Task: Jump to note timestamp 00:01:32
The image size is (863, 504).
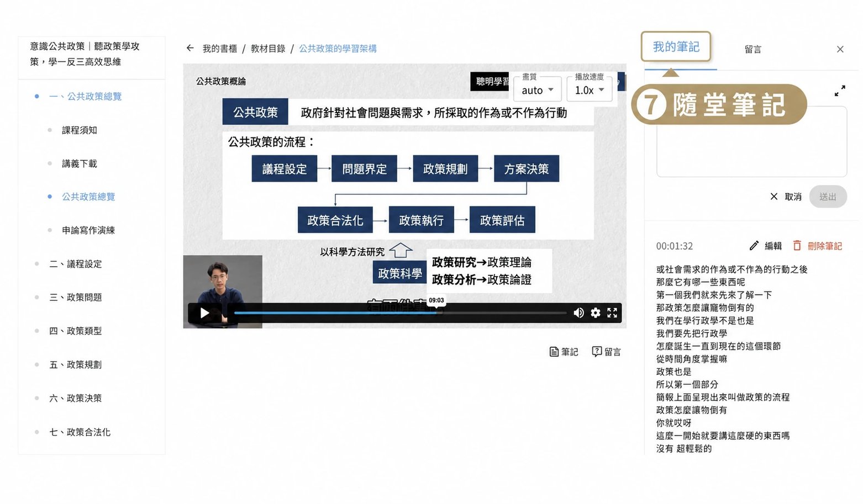Action: [x=674, y=246]
